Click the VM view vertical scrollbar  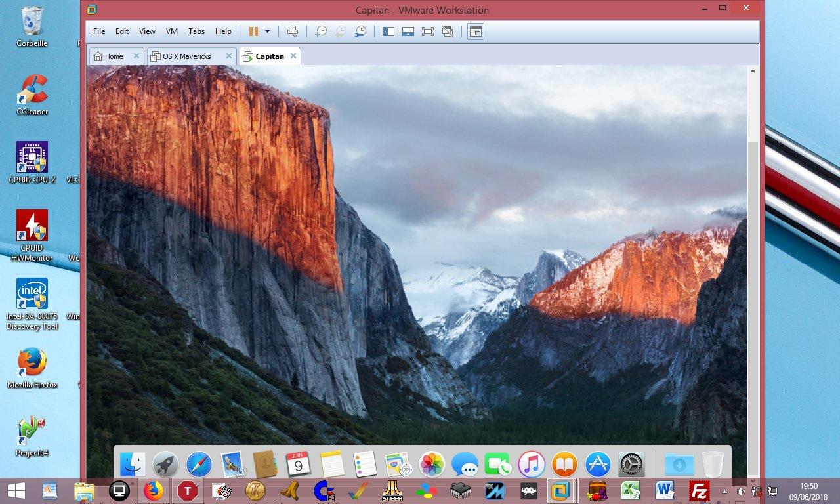click(x=753, y=262)
